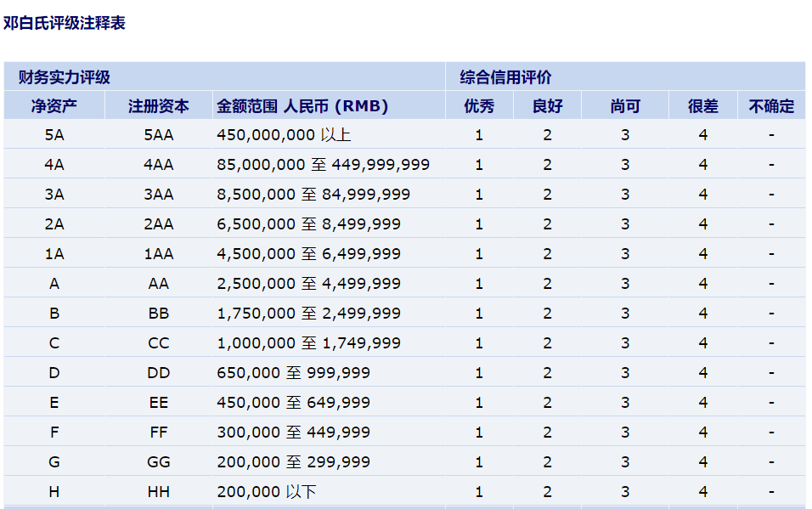Click the 1,750,000 至 2,499,999 cell
Viewport: 812px width, 509px height.
pos(329,313)
